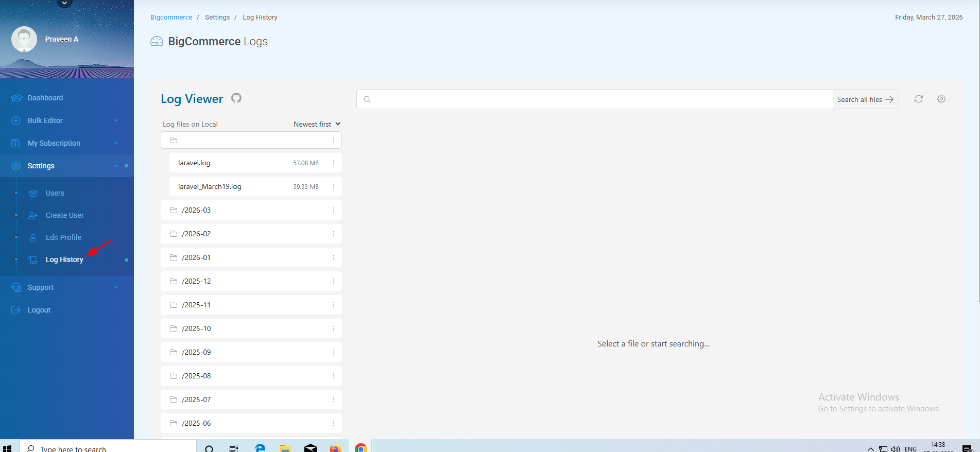Open File Explorer from the taskbar
Image resolution: width=980 pixels, height=452 pixels.
coord(285,448)
